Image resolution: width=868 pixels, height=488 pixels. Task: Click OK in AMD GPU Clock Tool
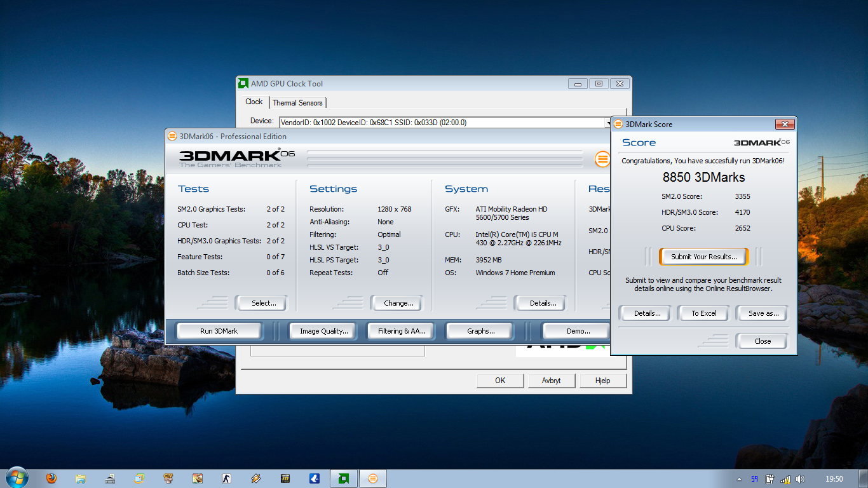(x=500, y=381)
